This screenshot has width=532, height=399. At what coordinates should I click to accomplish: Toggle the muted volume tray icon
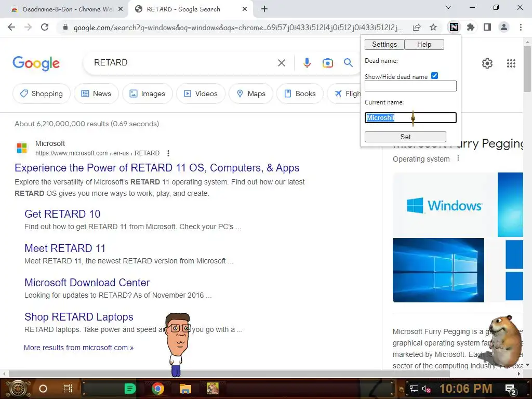(427, 389)
